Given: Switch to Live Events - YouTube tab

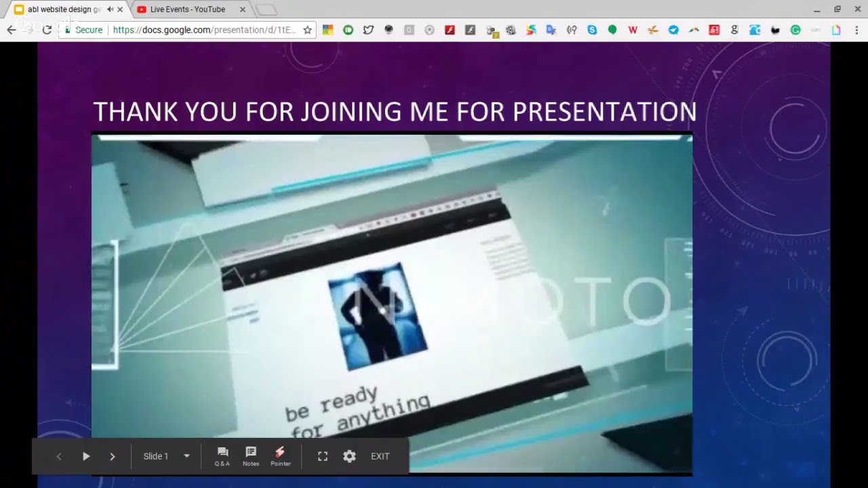Looking at the screenshot, I should pos(188,9).
